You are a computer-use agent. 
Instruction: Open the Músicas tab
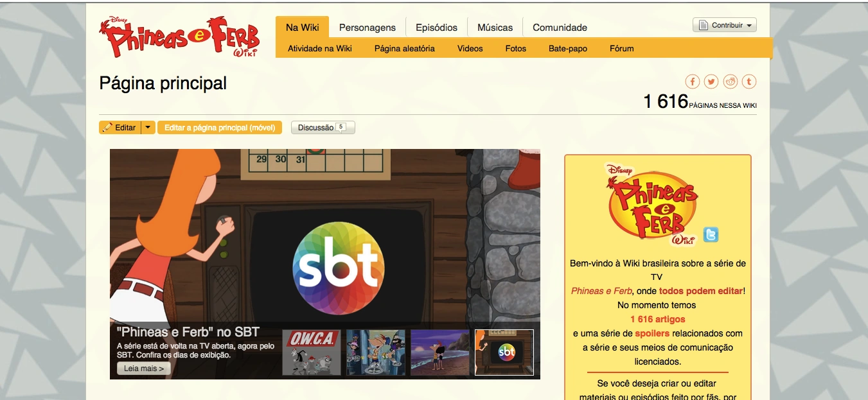click(495, 28)
